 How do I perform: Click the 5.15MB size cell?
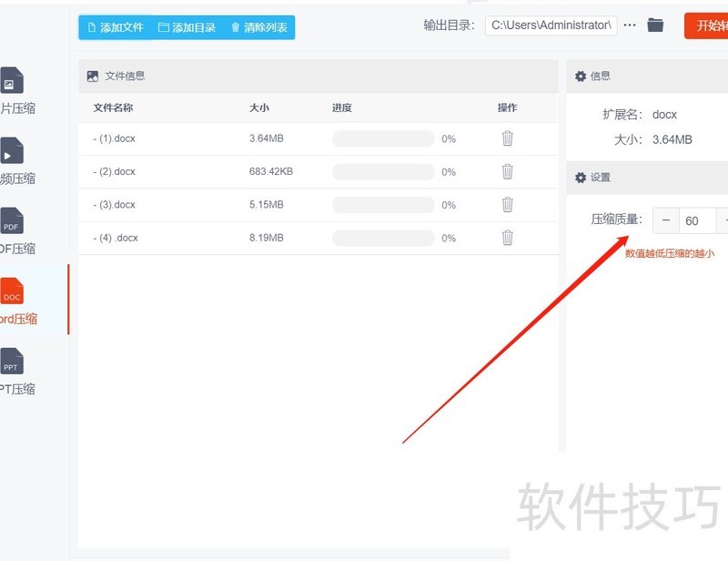[x=266, y=205]
